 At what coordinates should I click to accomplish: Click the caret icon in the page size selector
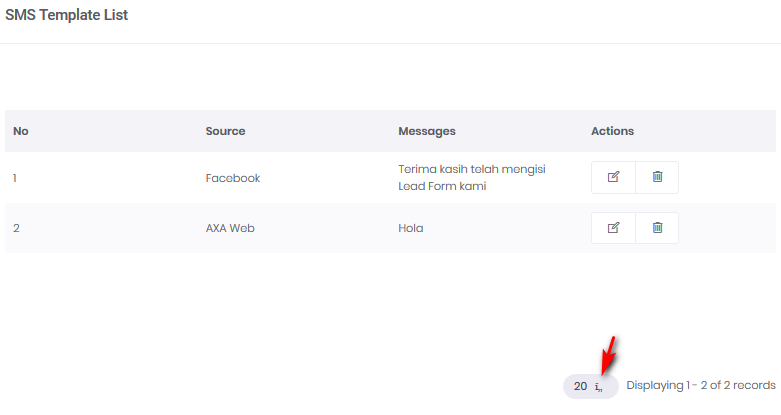599,386
